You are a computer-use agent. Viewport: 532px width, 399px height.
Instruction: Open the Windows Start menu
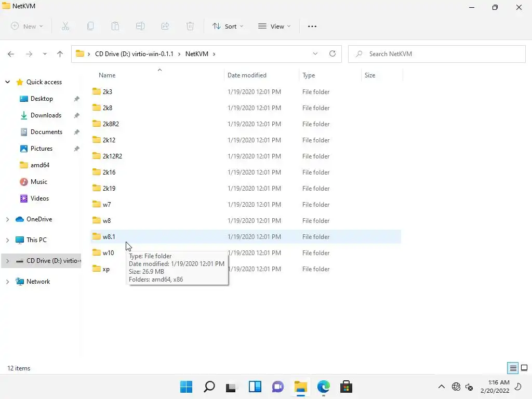point(187,387)
